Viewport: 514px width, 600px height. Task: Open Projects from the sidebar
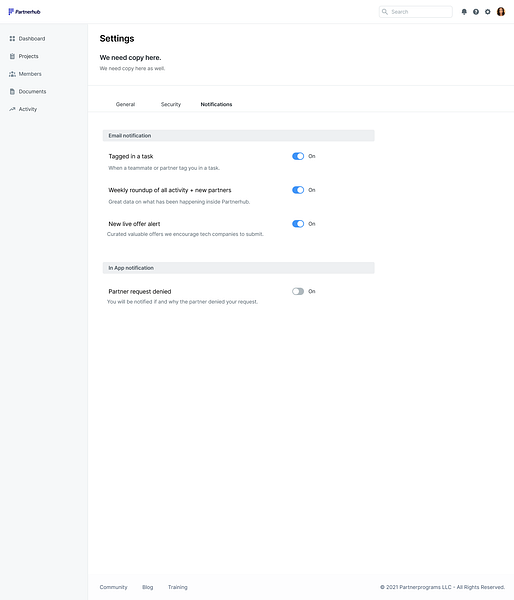[x=29, y=56]
